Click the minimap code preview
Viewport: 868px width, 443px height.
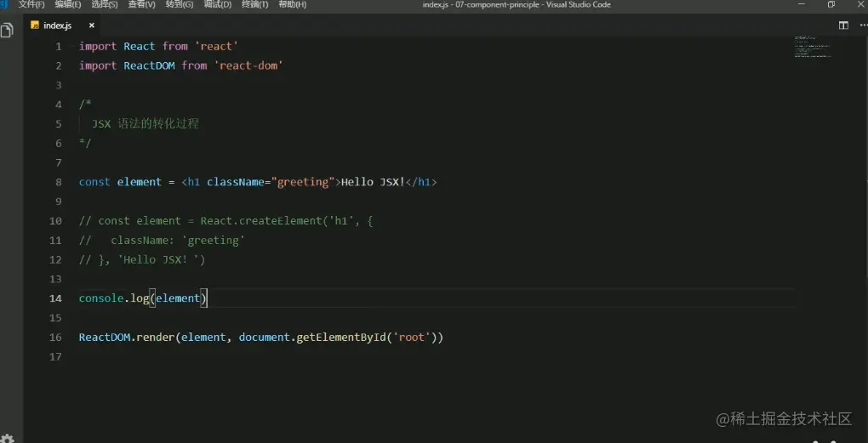813,48
